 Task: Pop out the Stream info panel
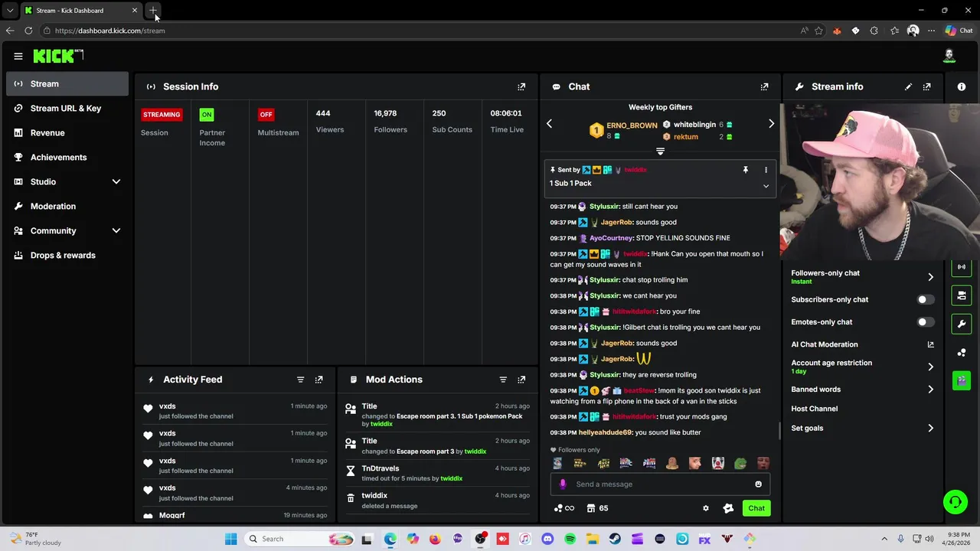click(x=927, y=86)
